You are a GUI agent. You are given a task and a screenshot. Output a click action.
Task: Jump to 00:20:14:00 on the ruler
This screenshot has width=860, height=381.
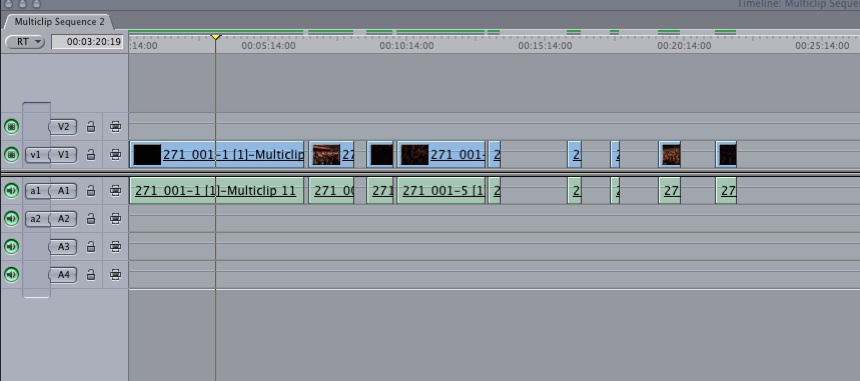coord(684,46)
